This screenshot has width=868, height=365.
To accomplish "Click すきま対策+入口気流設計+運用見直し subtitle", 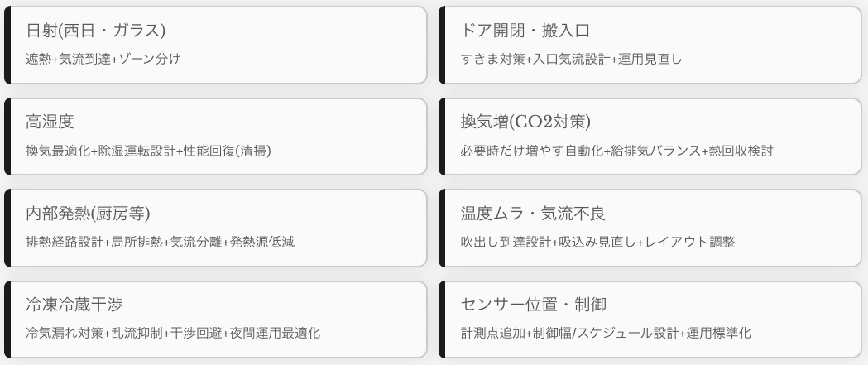I will tap(571, 59).
